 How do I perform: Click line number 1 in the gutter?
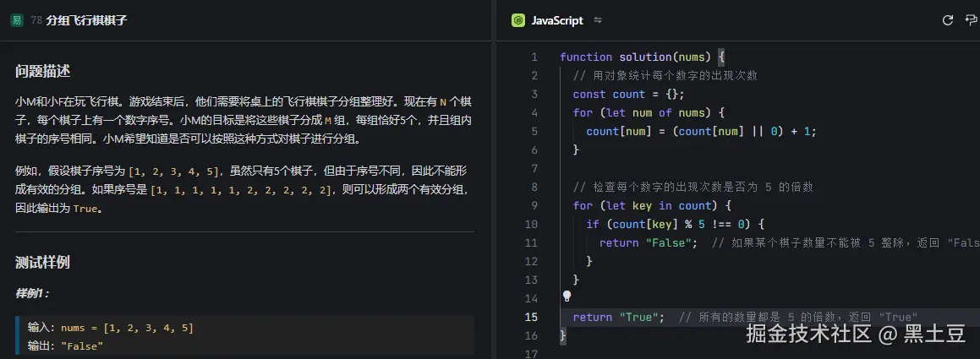point(534,57)
